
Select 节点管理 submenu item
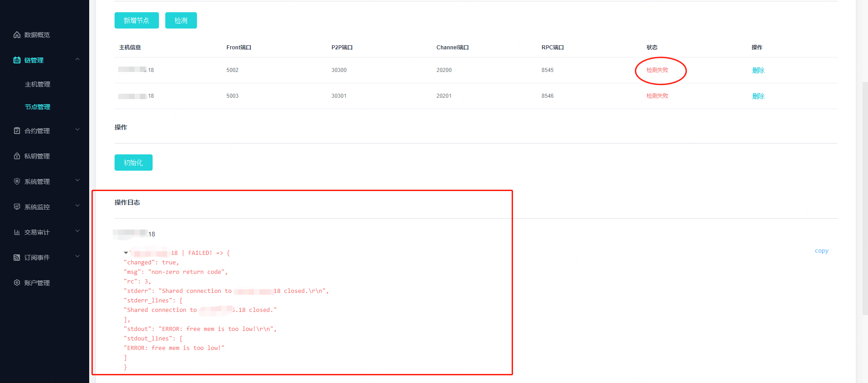(38, 107)
